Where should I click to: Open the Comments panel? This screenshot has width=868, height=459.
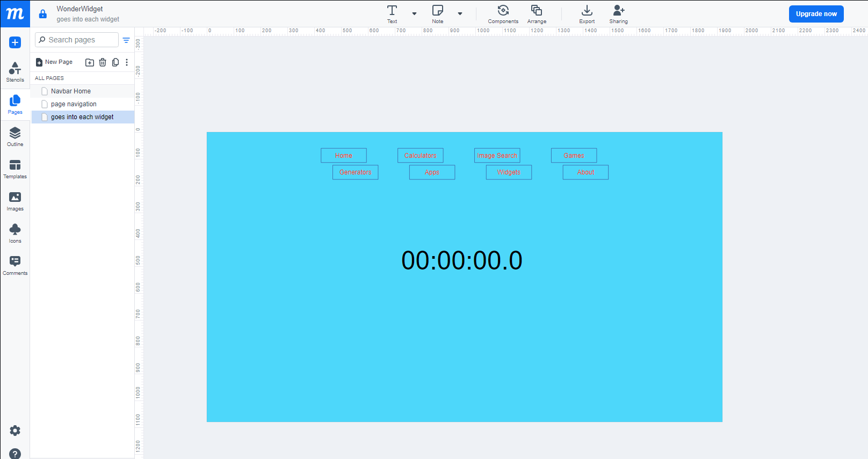click(x=15, y=265)
